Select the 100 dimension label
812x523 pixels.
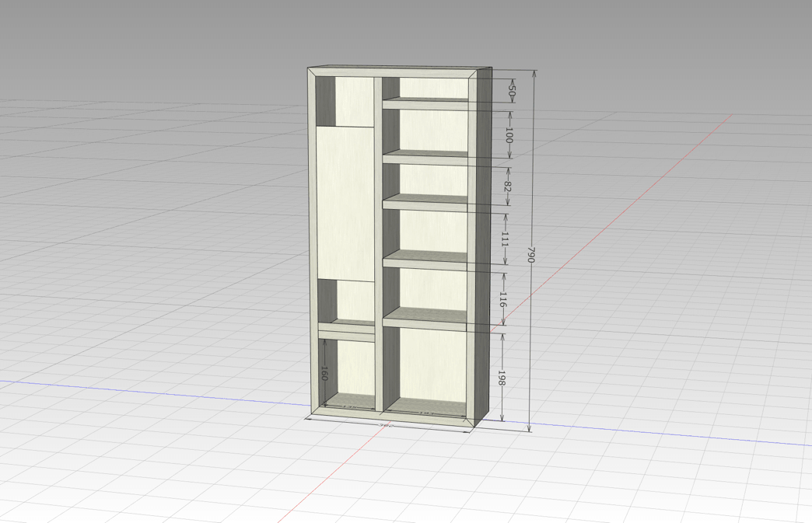[x=509, y=135]
